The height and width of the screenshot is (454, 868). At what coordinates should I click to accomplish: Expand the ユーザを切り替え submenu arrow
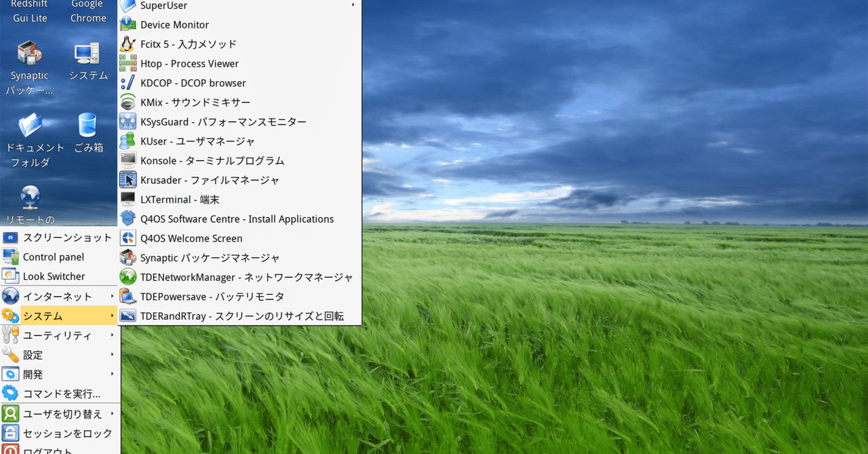112,413
